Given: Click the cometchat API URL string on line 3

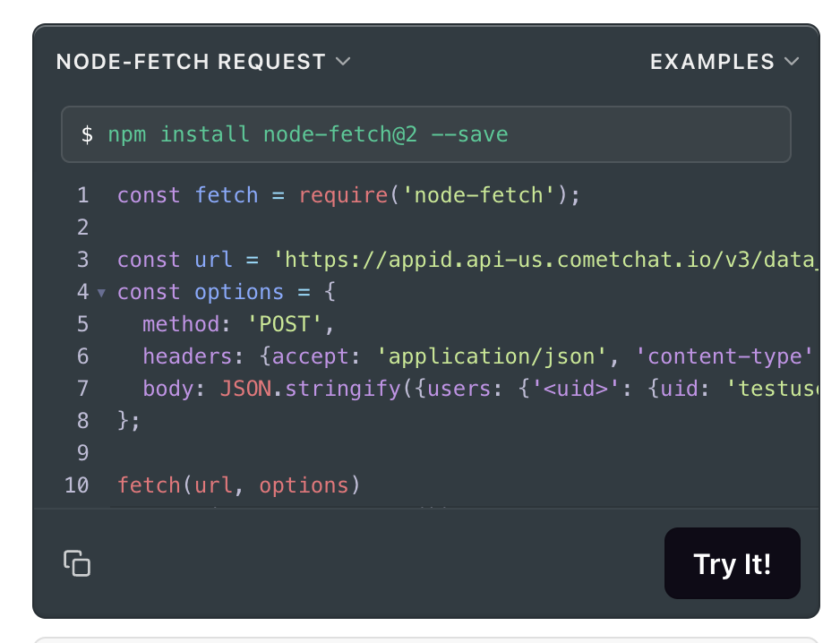Looking at the screenshot, I should coord(545,260).
